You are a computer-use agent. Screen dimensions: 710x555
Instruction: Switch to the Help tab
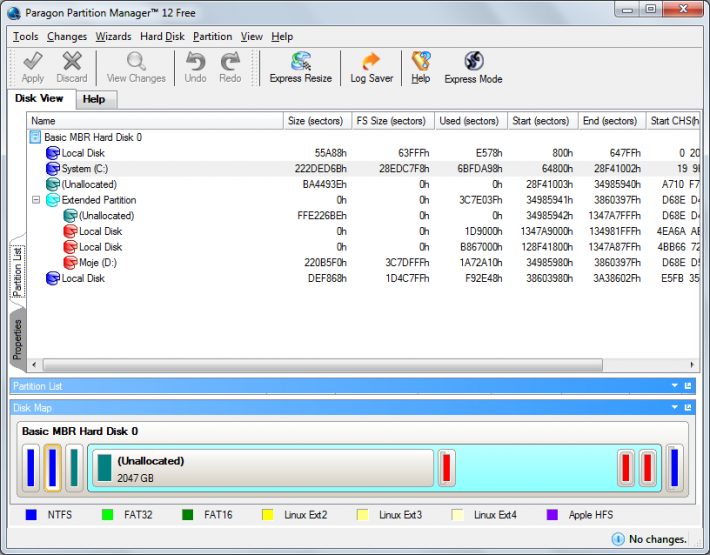(97, 100)
